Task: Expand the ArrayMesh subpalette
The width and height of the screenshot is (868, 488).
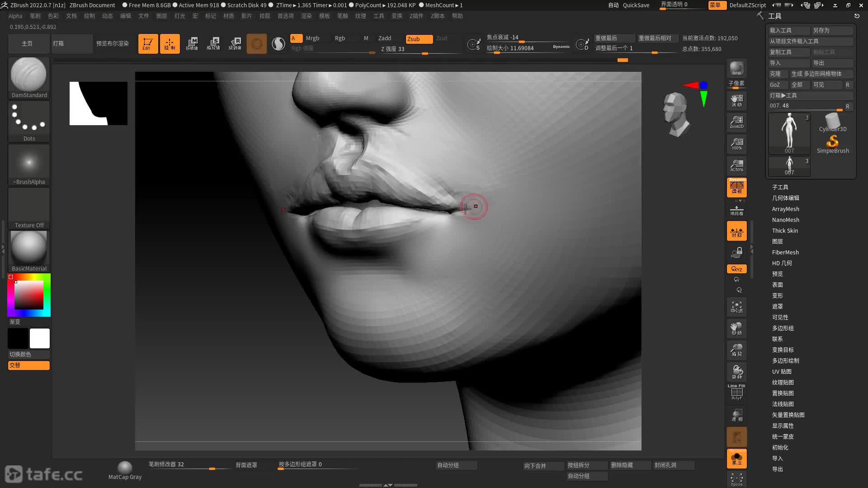Action: coord(786,209)
